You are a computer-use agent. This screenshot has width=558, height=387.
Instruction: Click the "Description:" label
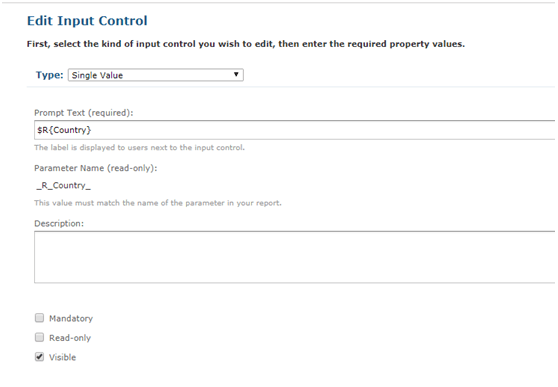click(x=59, y=224)
